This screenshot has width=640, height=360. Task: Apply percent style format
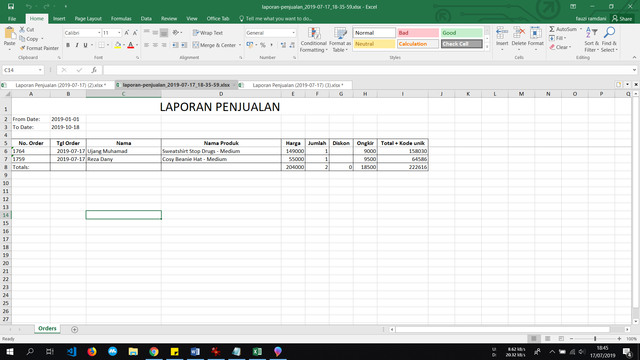coord(263,45)
